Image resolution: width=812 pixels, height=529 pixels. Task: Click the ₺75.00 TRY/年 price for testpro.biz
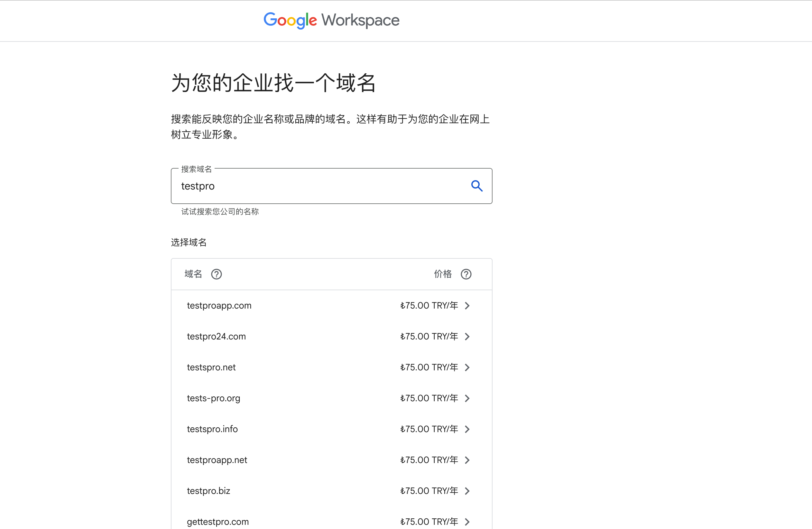[x=429, y=491]
